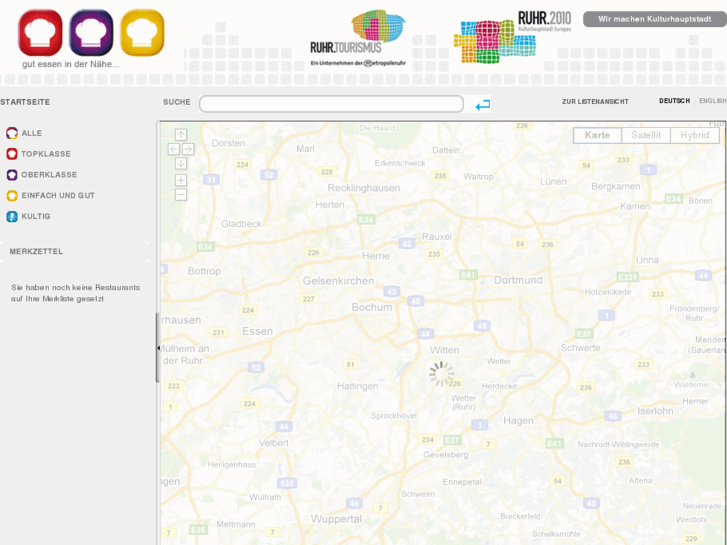Go to Startseite

tap(25, 102)
